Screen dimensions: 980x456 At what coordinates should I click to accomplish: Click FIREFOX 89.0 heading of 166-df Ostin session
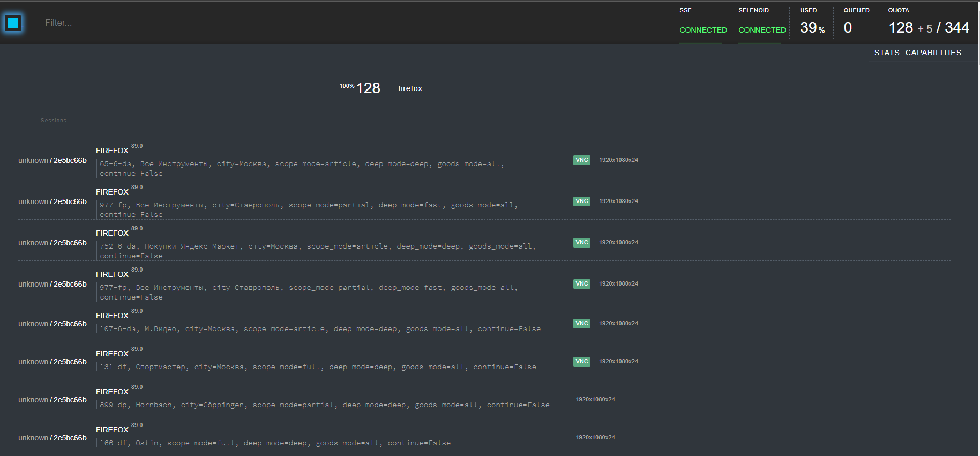[119, 429]
